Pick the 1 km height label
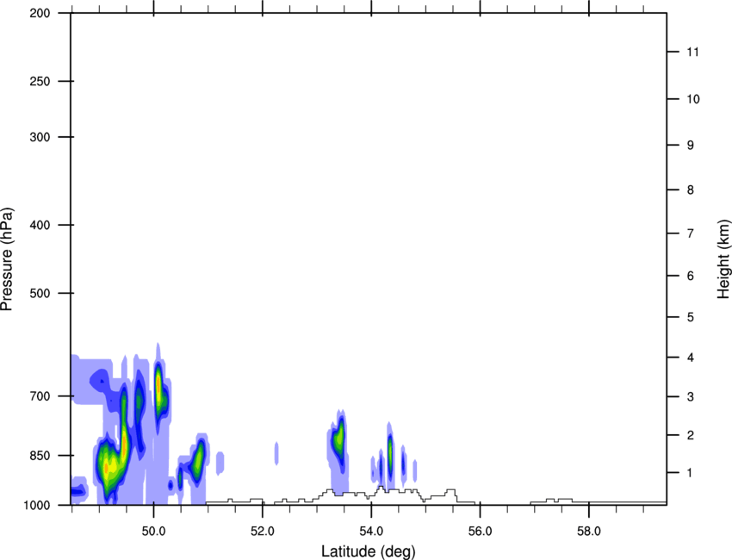 click(x=691, y=473)
